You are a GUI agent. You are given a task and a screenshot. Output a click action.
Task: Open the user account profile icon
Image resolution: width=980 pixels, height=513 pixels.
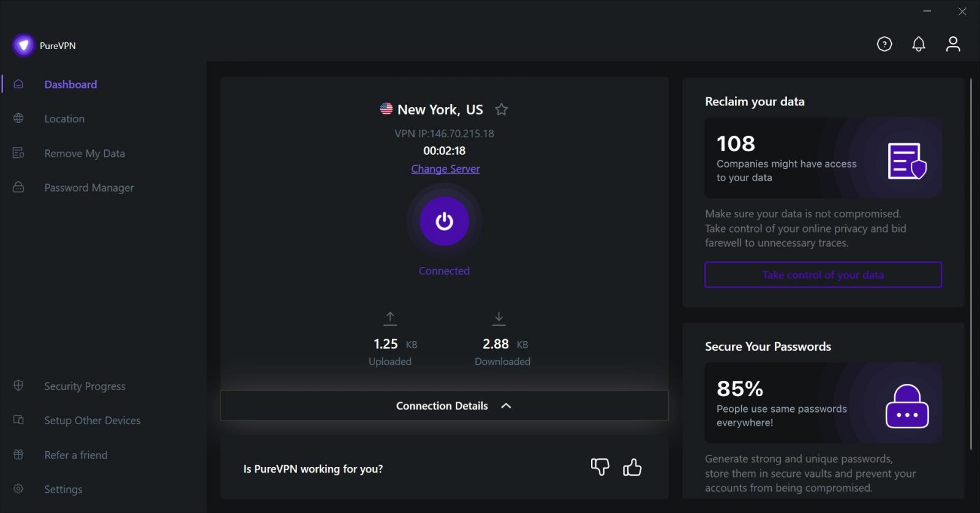[953, 44]
